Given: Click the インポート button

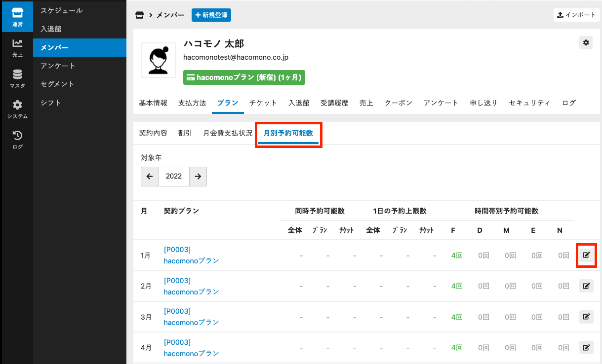Looking at the screenshot, I should pyautogui.click(x=576, y=15).
